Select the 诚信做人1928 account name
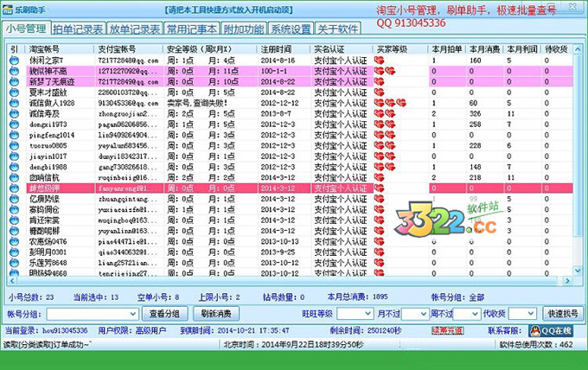The width and height of the screenshot is (588, 370). tap(52, 103)
